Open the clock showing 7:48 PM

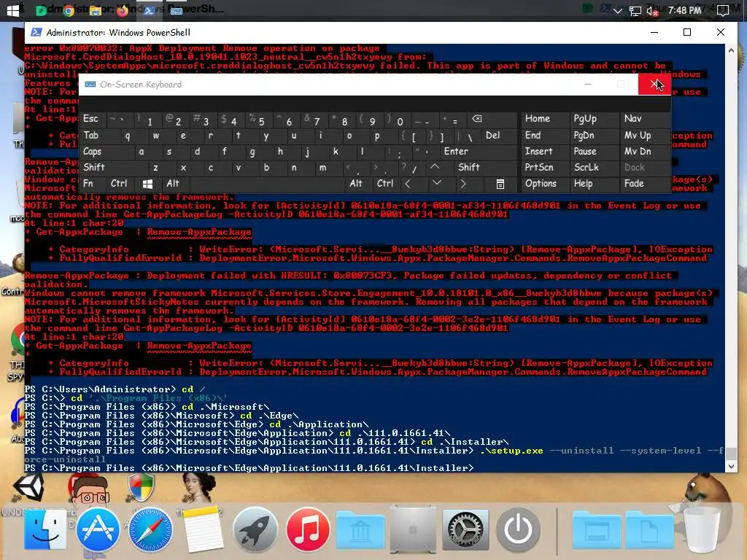click(x=684, y=10)
